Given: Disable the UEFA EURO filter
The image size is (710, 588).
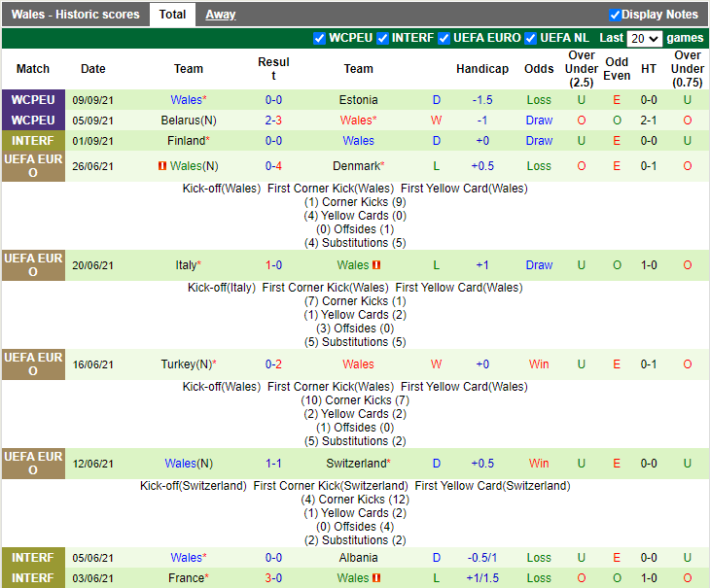Looking at the screenshot, I should [445, 38].
